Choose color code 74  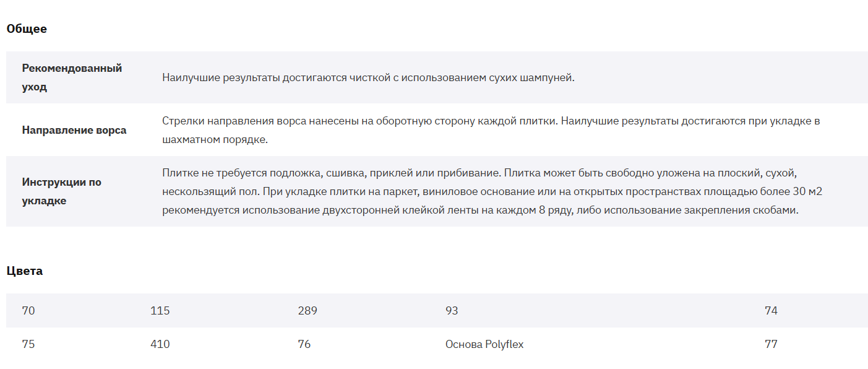tap(771, 311)
